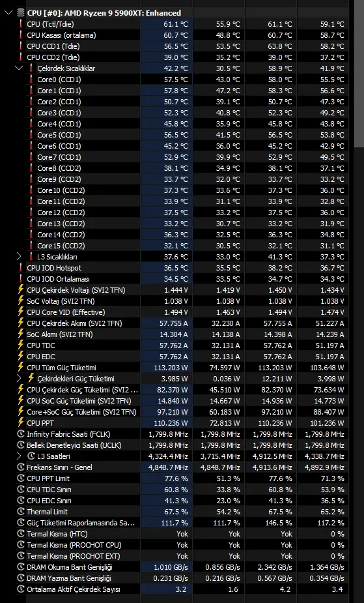Click the vertical scrollbar thumb at right edge
364x603 pixels.
tap(359, 73)
